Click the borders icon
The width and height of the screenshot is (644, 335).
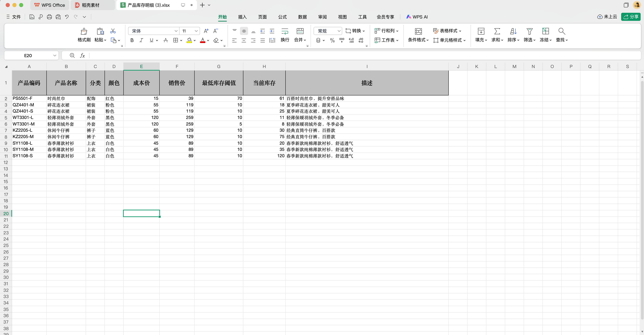pyautogui.click(x=175, y=40)
